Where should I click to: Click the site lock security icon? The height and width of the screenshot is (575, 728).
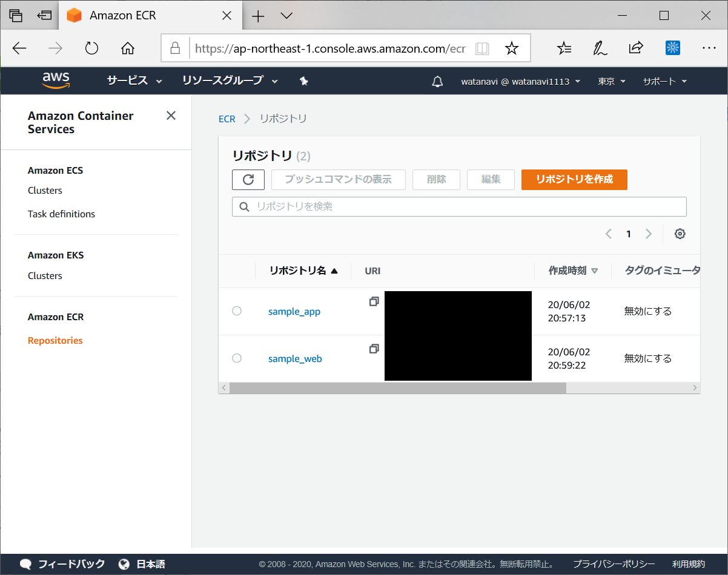pyautogui.click(x=175, y=48)
